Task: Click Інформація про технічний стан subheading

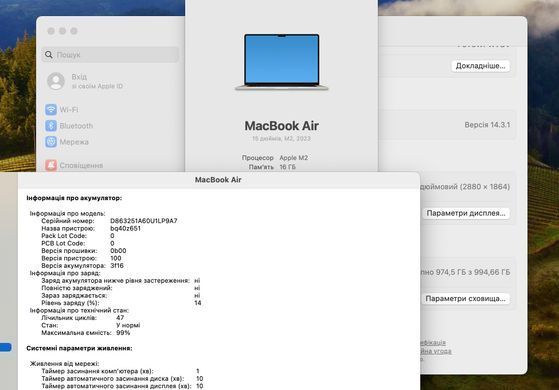Action: point(79,310)
